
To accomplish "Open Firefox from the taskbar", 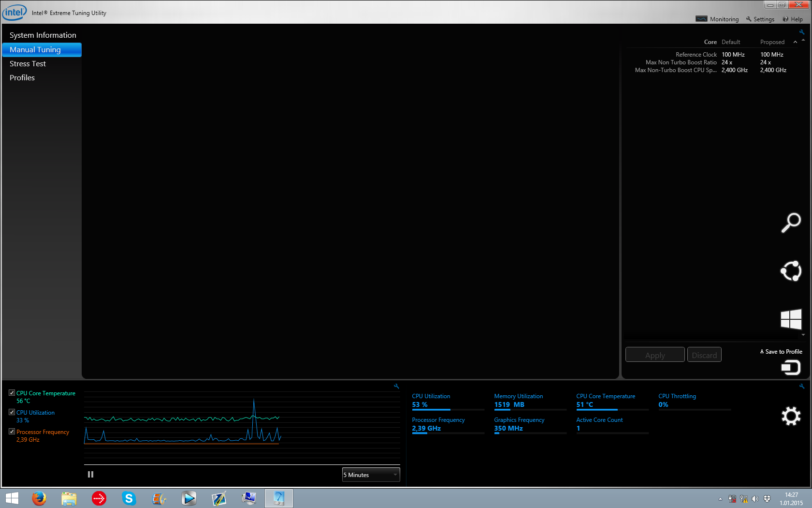I will pyautogui.click(x=39, y=498).
